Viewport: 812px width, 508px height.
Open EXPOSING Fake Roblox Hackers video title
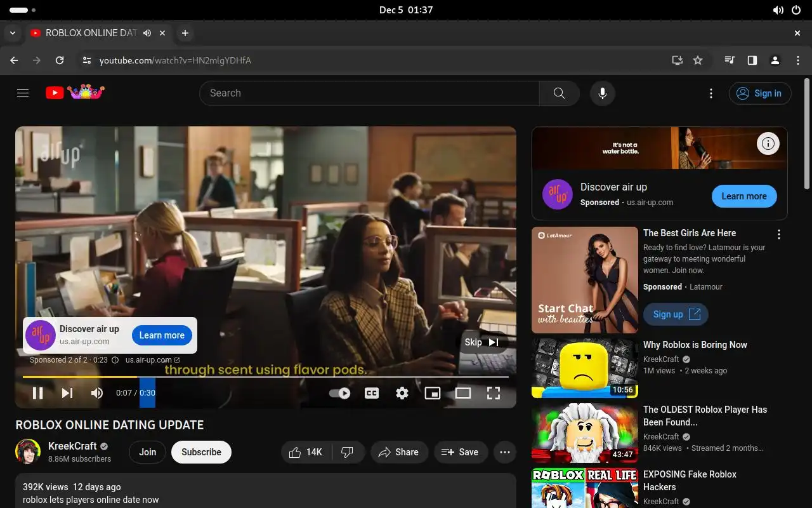[x=690, y=481]
